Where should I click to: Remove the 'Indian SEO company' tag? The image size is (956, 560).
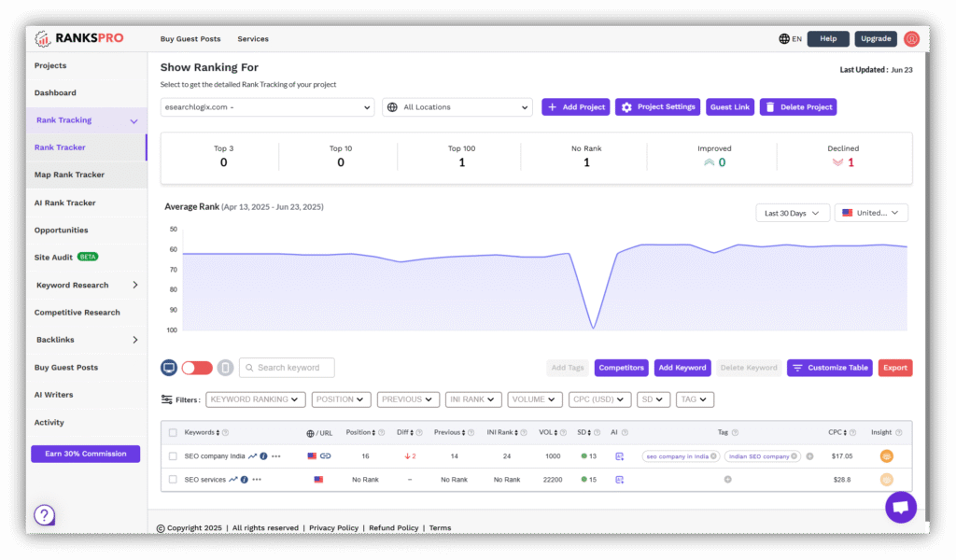pyautogui.click(x=794, y=455)
